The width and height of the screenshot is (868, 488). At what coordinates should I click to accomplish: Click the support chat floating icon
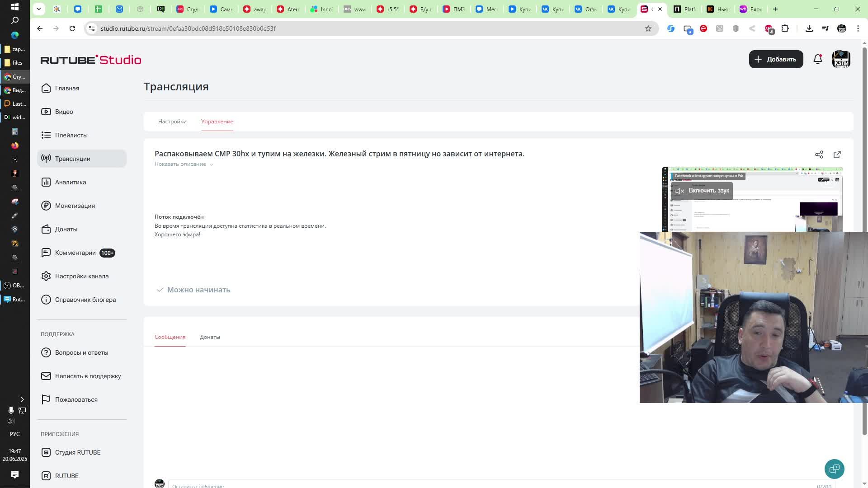[x=834, y=469]
